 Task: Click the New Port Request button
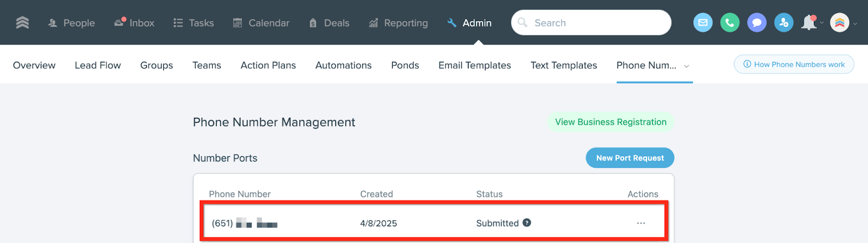pyautogui.click(x=629, y=158)
